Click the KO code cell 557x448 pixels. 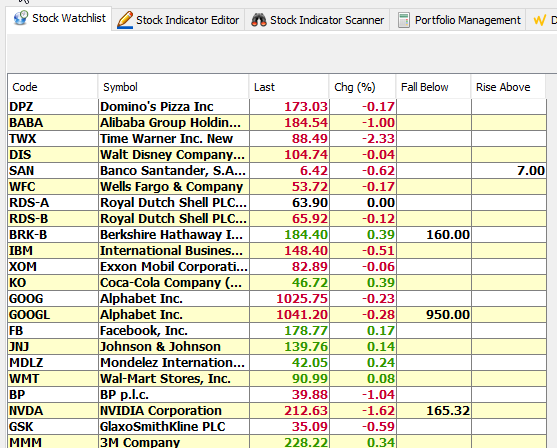(x=53, y=282)
